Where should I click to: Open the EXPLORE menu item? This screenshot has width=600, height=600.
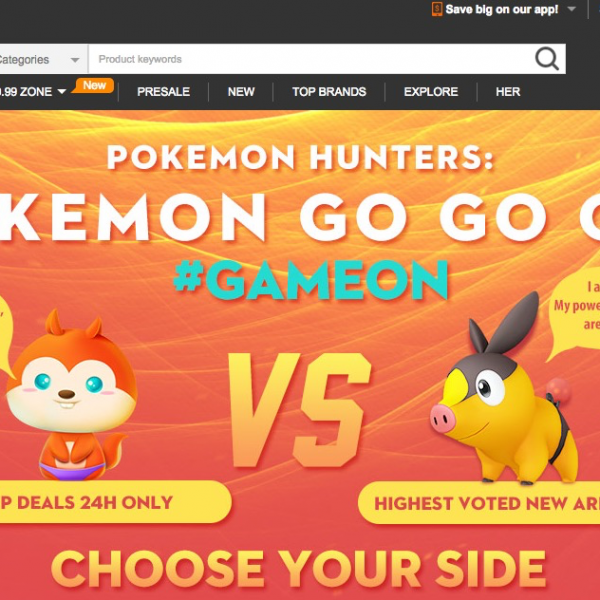pyautogui.click(x=431, y=91)
